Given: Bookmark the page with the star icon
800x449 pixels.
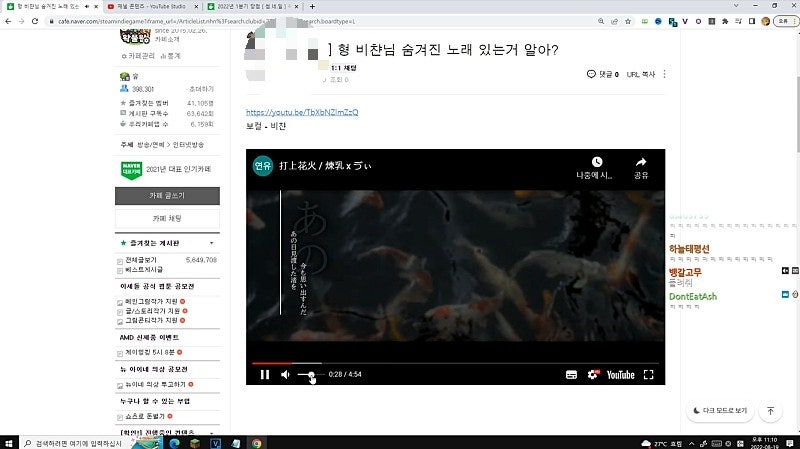Looking at the screenshot, I should click(628, 21).
